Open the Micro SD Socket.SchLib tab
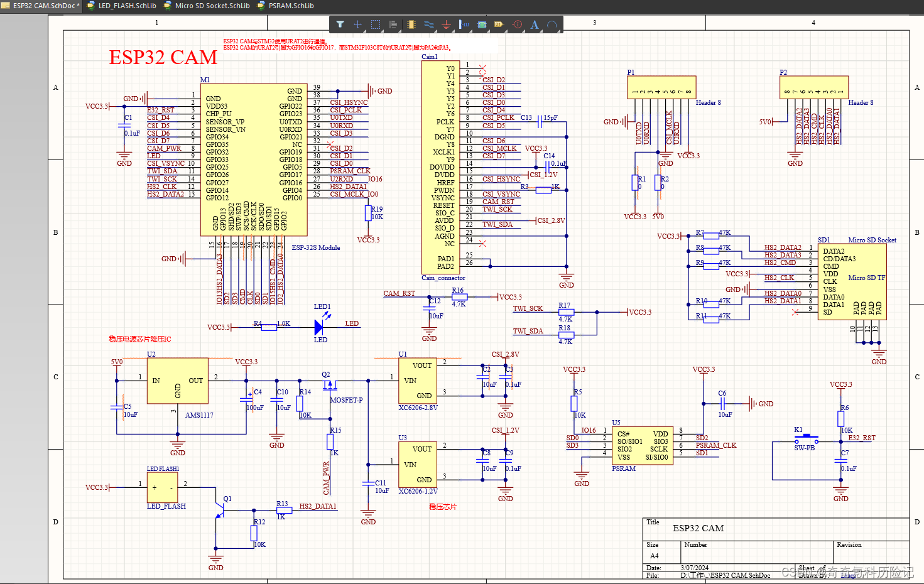This screenshot has height=584, width=924. coord(207,6)
